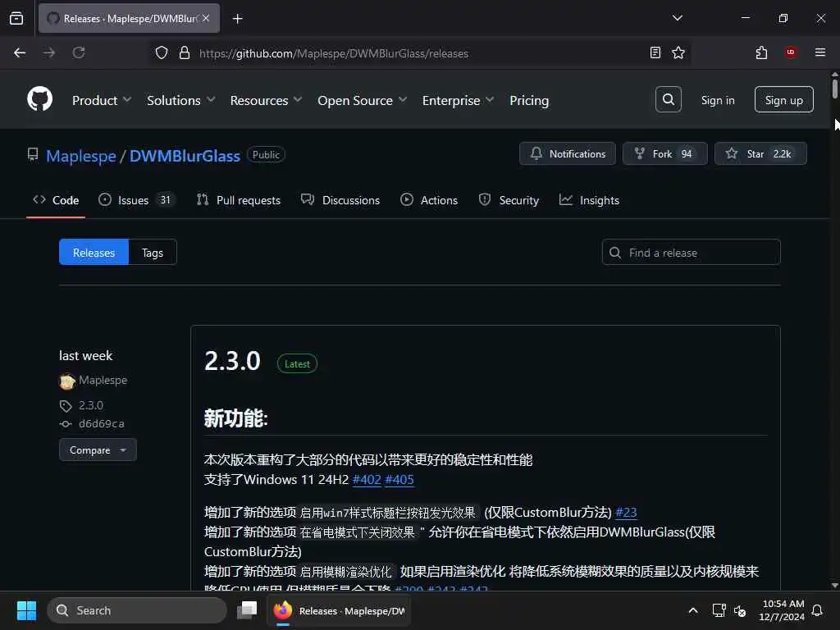Open the Insights tab
Image resolution: width=840 pixels, height=630 pixels.
(589, 200)
